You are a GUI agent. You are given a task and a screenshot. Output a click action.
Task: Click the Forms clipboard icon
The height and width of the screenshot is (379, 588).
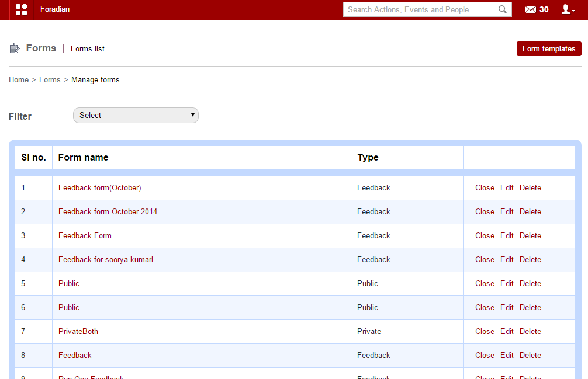click(15, 48)
